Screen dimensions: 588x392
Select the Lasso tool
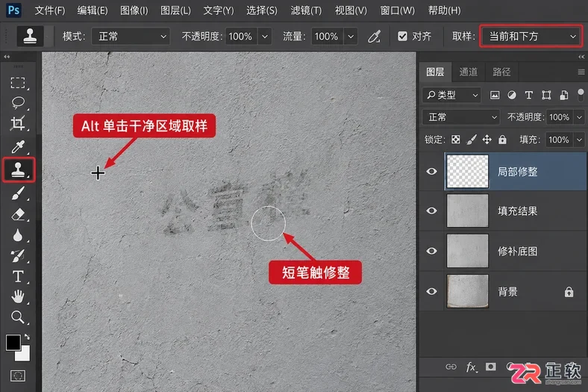[18, 102]
